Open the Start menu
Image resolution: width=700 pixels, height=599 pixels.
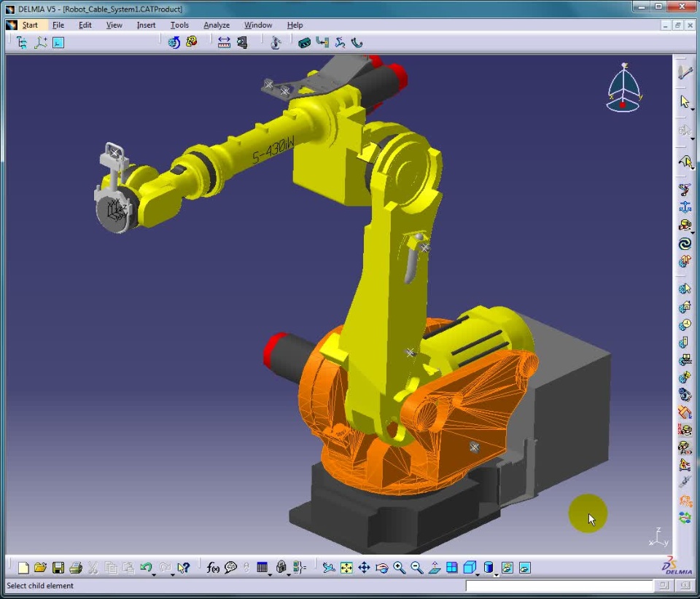[30, 25]
